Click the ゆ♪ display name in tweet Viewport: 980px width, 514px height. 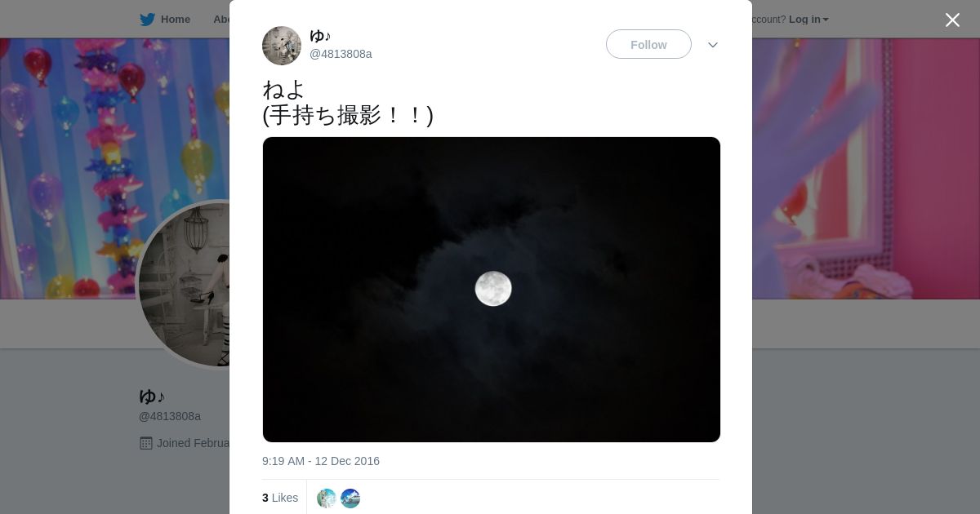point(320,36)
